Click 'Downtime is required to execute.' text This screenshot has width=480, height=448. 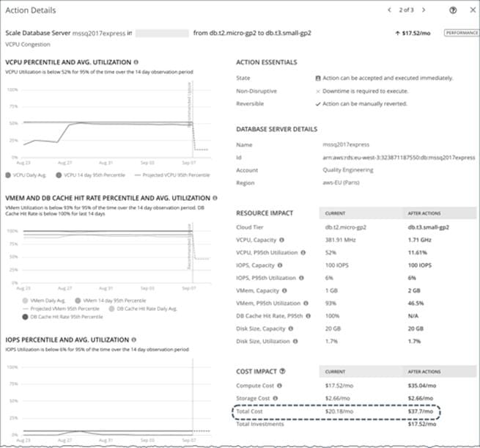366,91
